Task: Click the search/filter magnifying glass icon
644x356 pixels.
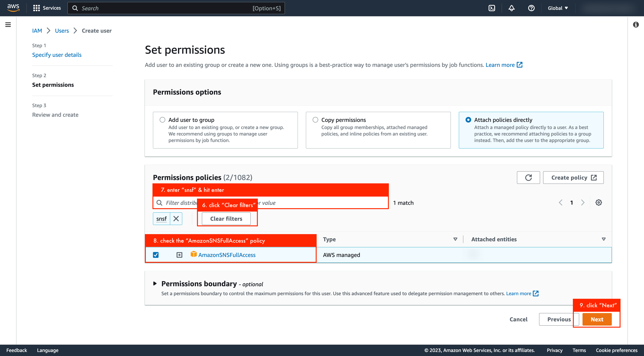Action: pos(160,203)
